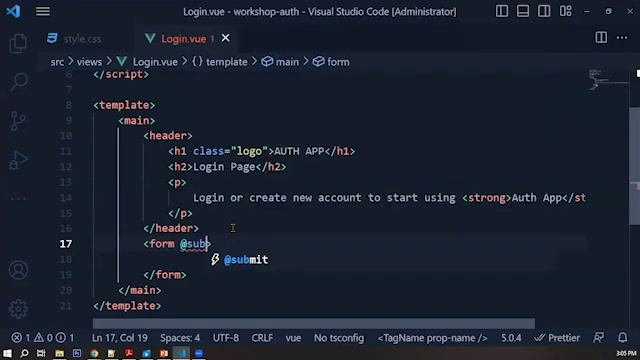Click the 5.0.4 version status item
Viewport: 640px width, 360px height.
pyautogui.click(x=511, y=338)
